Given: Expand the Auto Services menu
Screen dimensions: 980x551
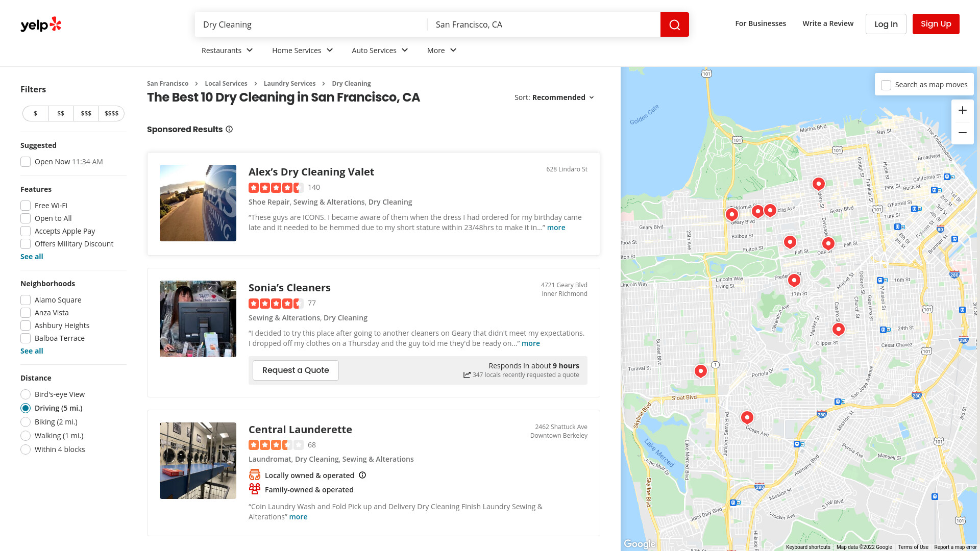Looking at the screenshot, I should point(380,50).
